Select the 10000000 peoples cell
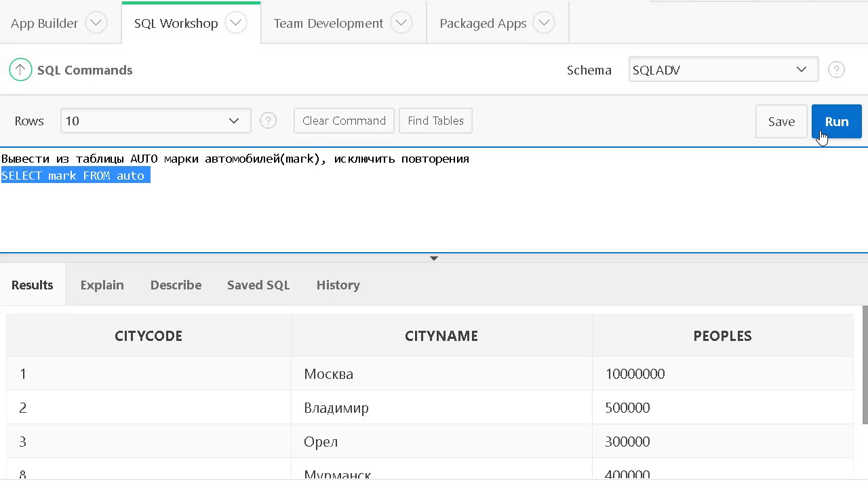 pos(722,373)
